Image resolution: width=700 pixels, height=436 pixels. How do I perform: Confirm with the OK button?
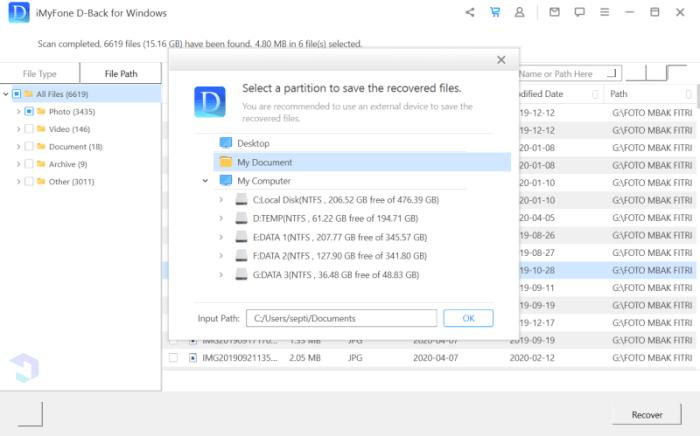(468, 318)
